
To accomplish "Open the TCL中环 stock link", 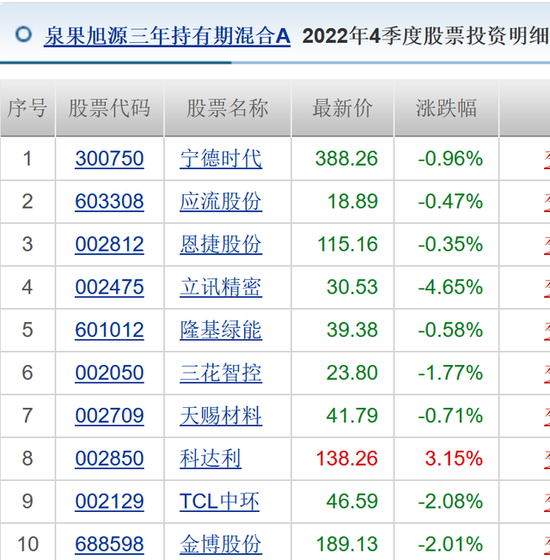I will [x=219, y=501].
